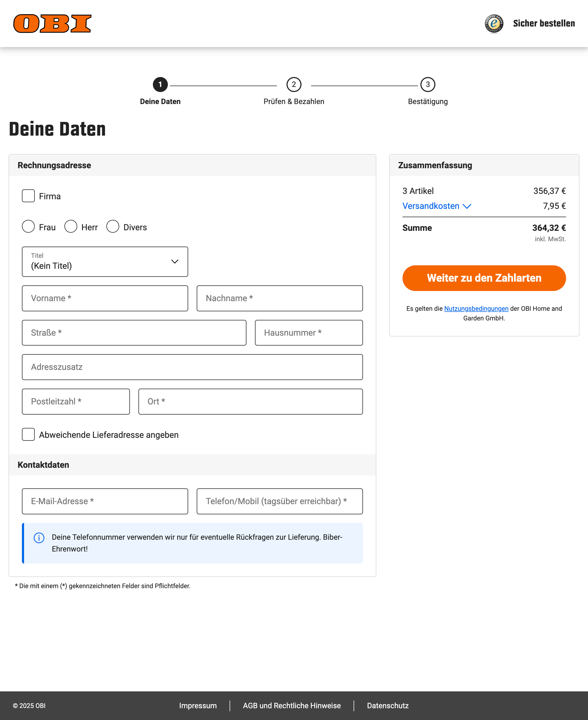588x720 pixels.
Task: Open Impressum in the footer
Action: tap(198, 706)
